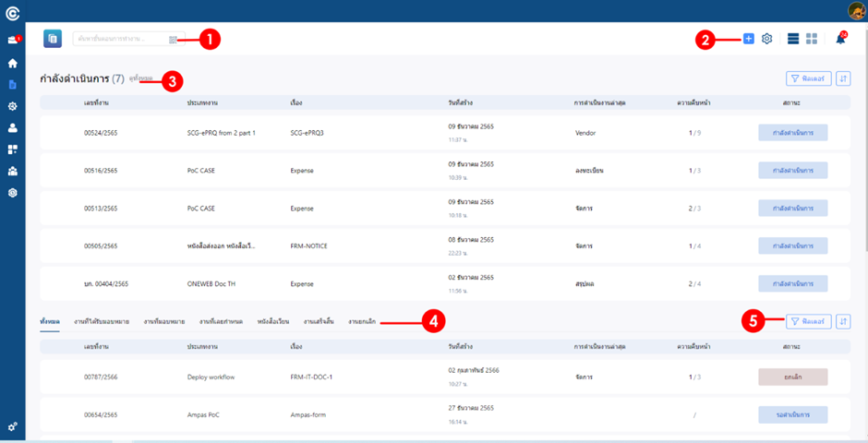
Task: Click the red 'ยกเลิก' status badge for 00787/2566
Action: 792,377
